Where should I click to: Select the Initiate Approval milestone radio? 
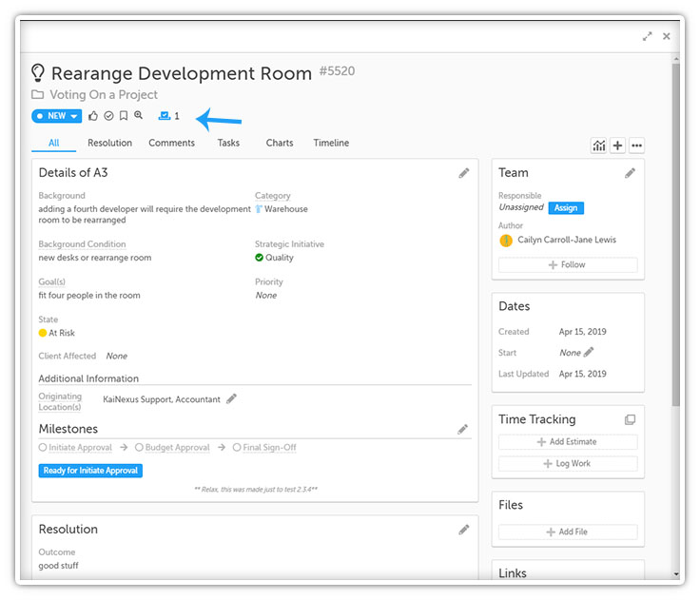coord(43,447)
